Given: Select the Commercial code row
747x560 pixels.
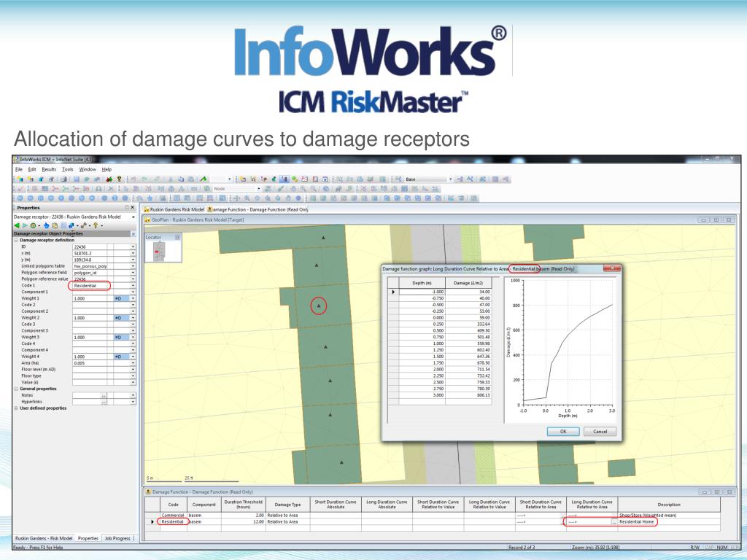Looking at the screenshot, I should (x=173, y=516).
